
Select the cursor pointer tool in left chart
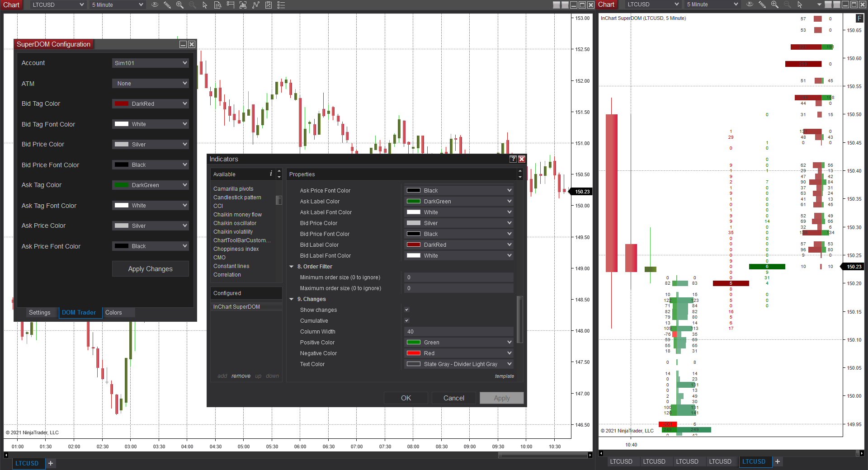point(205,5)
